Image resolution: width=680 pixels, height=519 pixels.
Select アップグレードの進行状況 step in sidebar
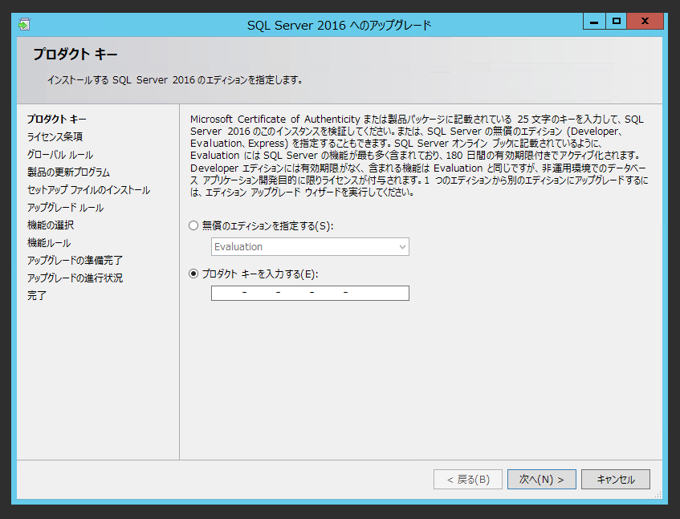pyautogui.click(x=75, y=278)
